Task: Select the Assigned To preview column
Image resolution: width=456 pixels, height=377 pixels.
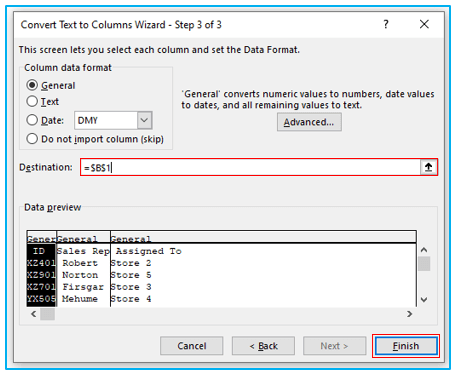Action: point(263,268)
